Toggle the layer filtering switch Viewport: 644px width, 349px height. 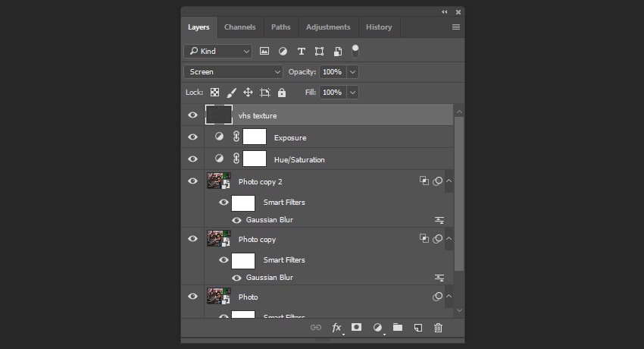[x=355, y=51]
